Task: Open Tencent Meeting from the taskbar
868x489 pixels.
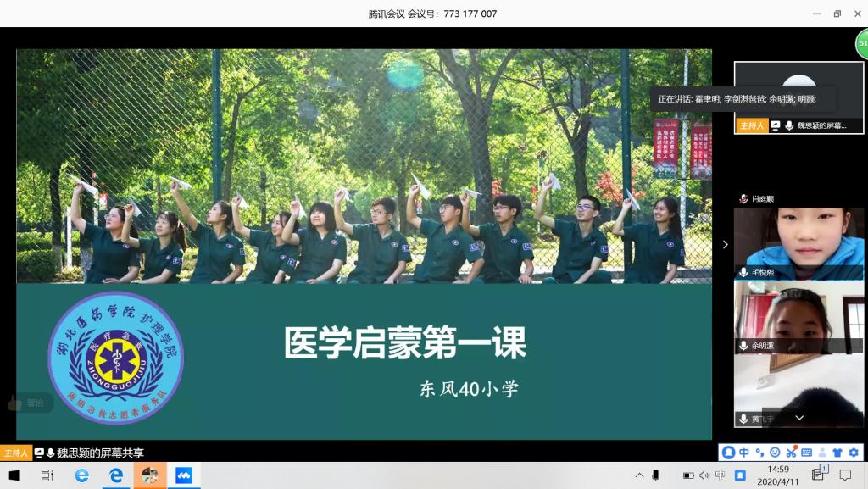Action: click(x=182, y=475)
